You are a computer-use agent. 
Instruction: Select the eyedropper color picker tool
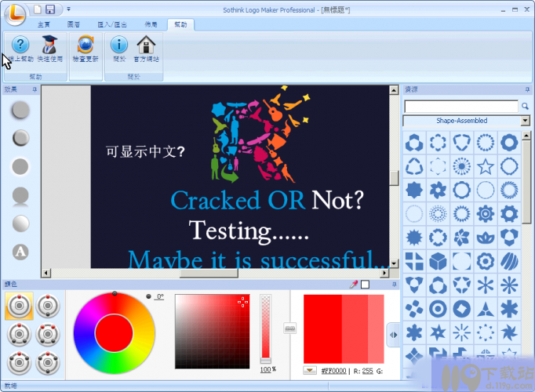click(x=354, y=284)
